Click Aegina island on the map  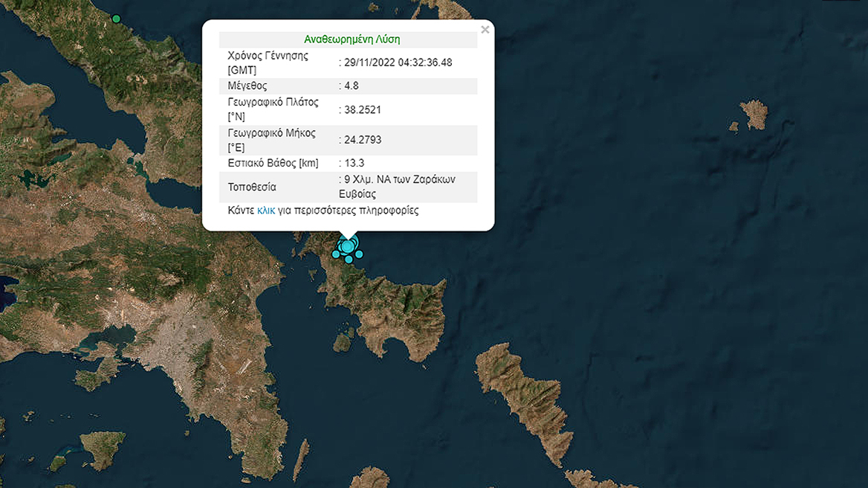point(103,450)
